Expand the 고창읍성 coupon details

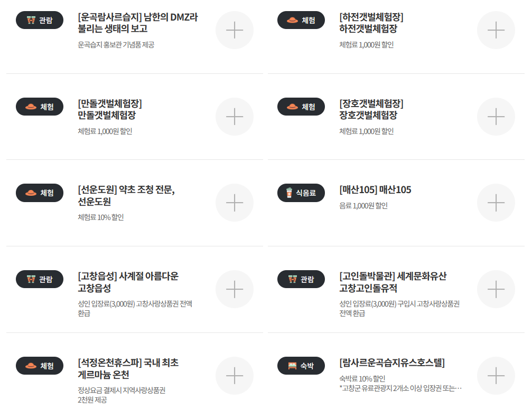234,289
